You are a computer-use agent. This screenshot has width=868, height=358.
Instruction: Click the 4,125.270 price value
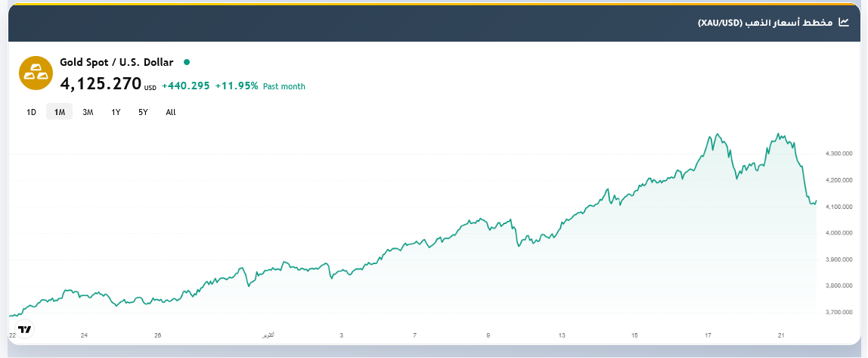101,84
